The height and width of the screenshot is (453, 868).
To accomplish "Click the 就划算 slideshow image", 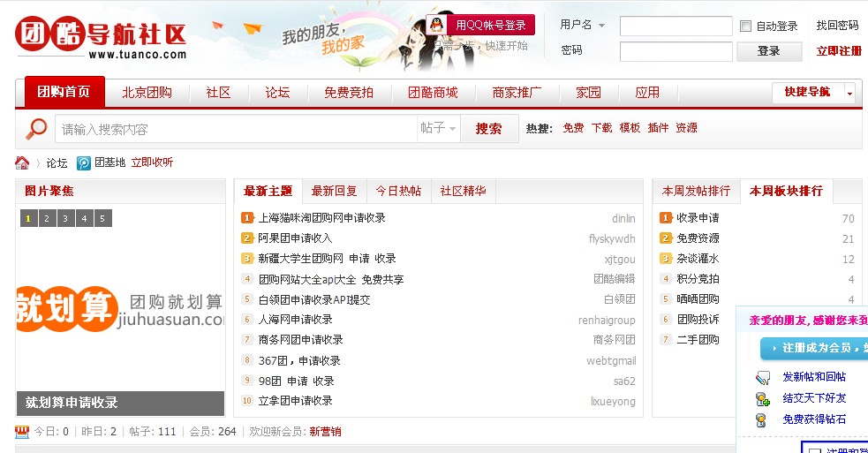I will [120, 310].
